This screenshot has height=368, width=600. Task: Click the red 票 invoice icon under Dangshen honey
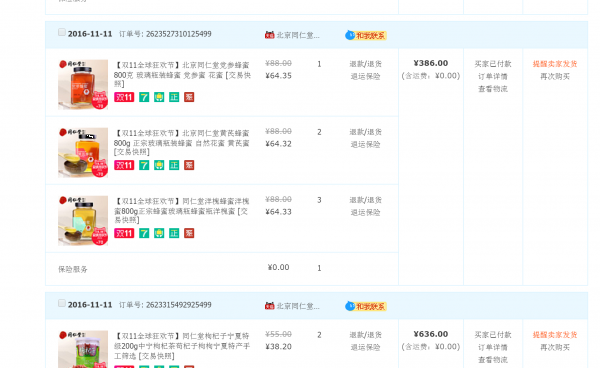[189, 97]
